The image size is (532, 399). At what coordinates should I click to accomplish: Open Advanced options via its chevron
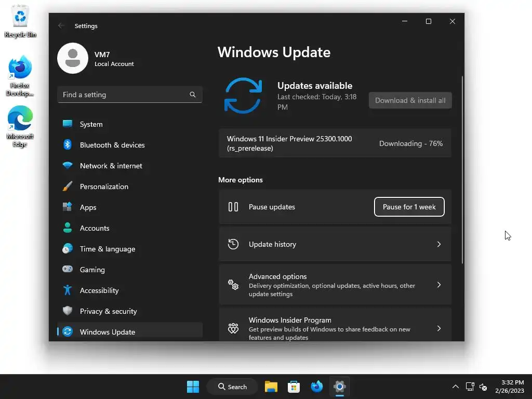(x=438, y=285)
